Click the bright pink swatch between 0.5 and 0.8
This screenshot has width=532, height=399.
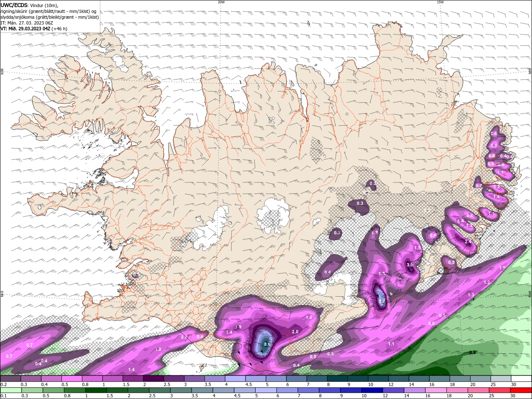[x=72, y=379]
